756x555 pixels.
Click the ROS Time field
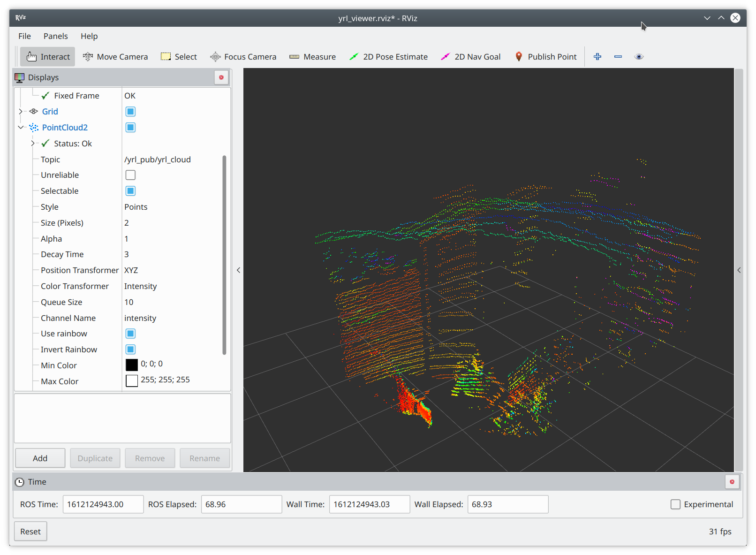tap(103, 504)
